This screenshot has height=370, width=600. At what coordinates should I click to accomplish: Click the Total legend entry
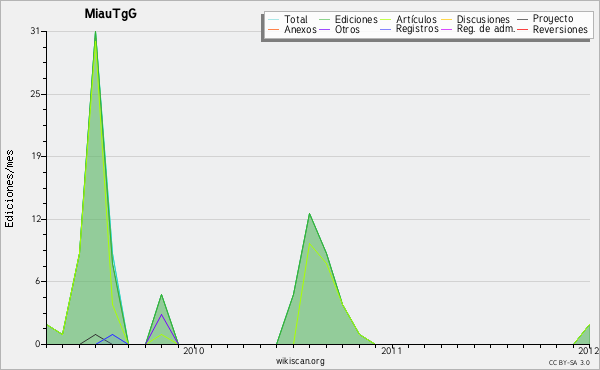pos(288,19)
